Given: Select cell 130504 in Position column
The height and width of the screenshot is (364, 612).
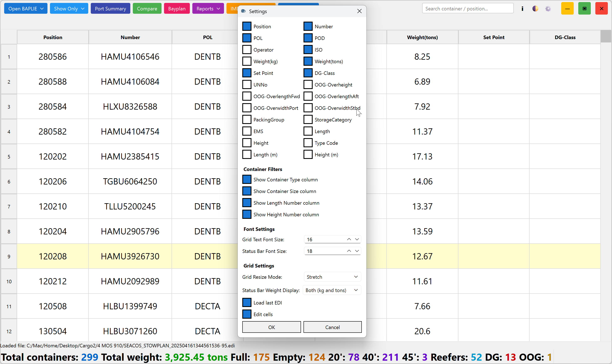Looking at the screenshot, I should 53,331.
